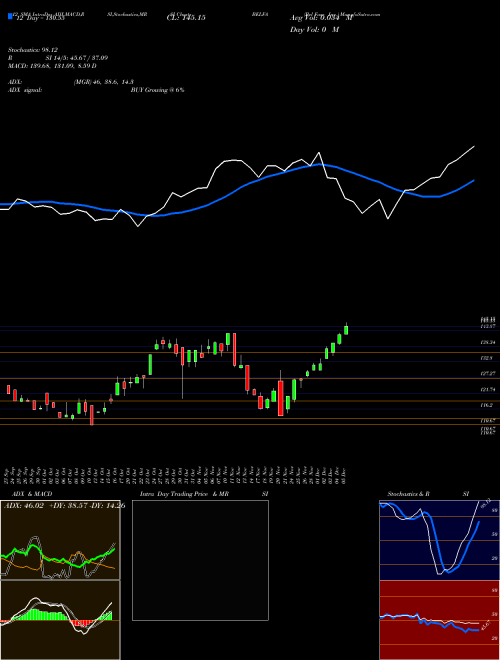Click the 127.27 price level label
500x660 pixels.
(x=487, y=374)
